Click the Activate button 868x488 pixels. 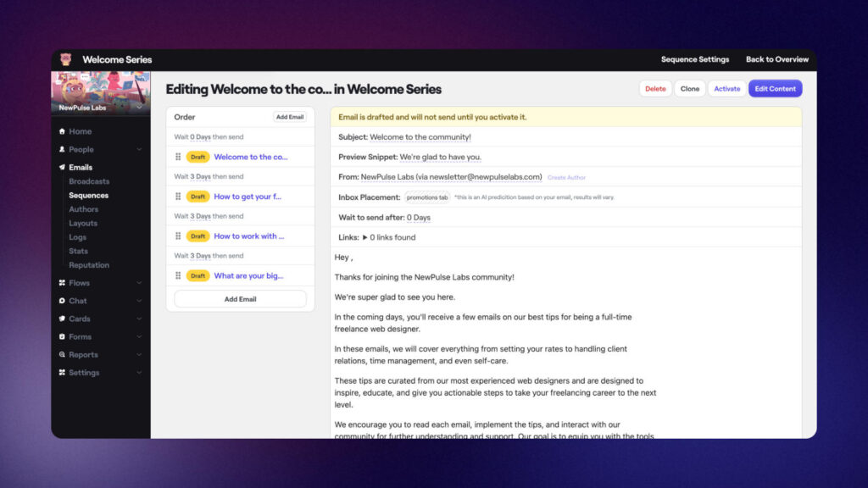pos(726,87)
